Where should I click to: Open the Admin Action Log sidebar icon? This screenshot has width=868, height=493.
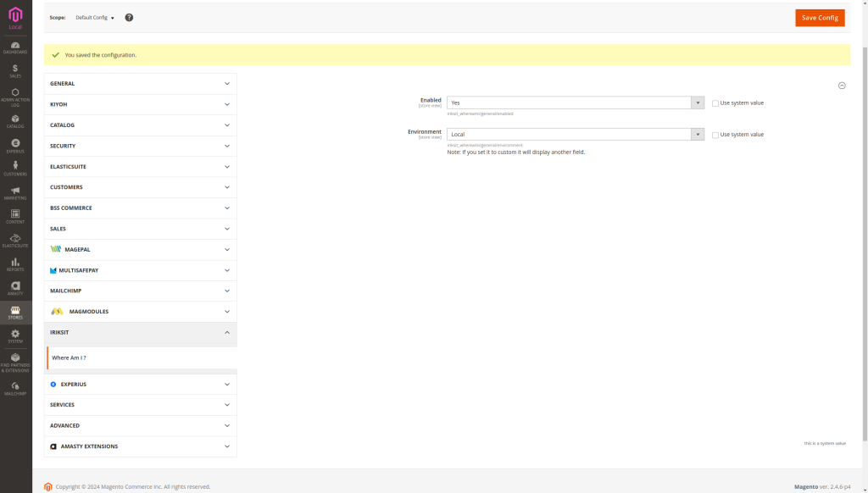tap(15, 96)
